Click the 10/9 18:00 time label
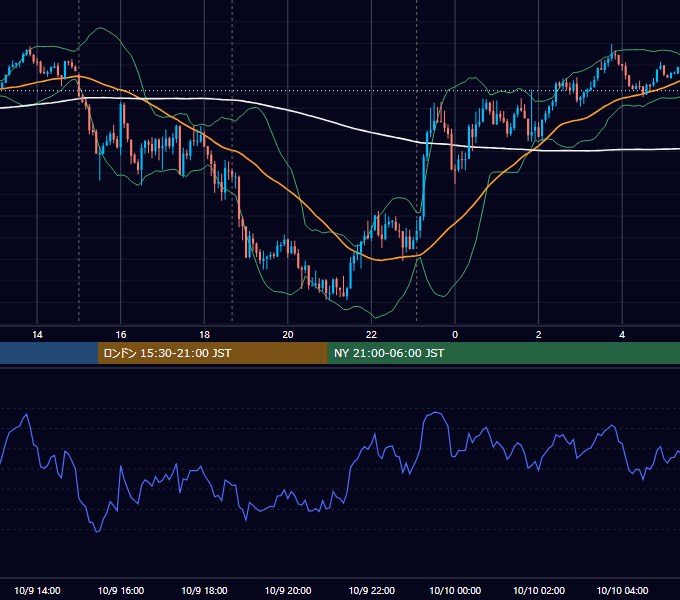Viewport: 680px width, 600px height. pyautogui.click(x=204, y=590)
